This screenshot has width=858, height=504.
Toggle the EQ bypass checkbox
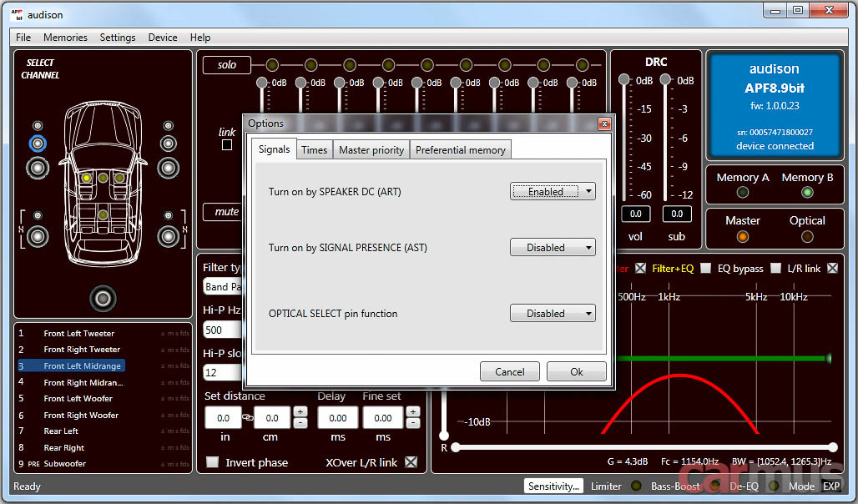tap(775, 268)
